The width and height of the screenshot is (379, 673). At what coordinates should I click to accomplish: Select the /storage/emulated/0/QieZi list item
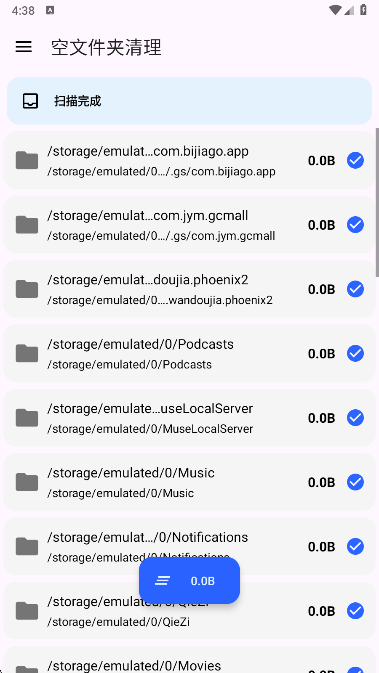(189, 610)
